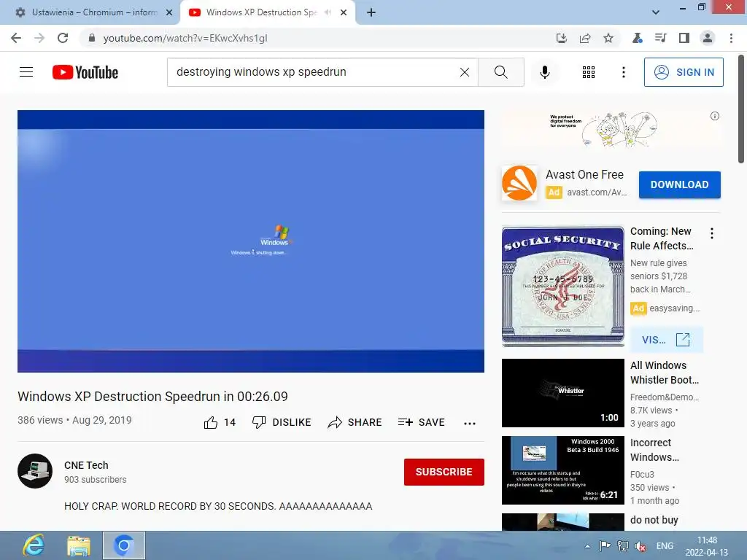Click the video player area
This screenshot has height=560, width=747.
point(251,241)
